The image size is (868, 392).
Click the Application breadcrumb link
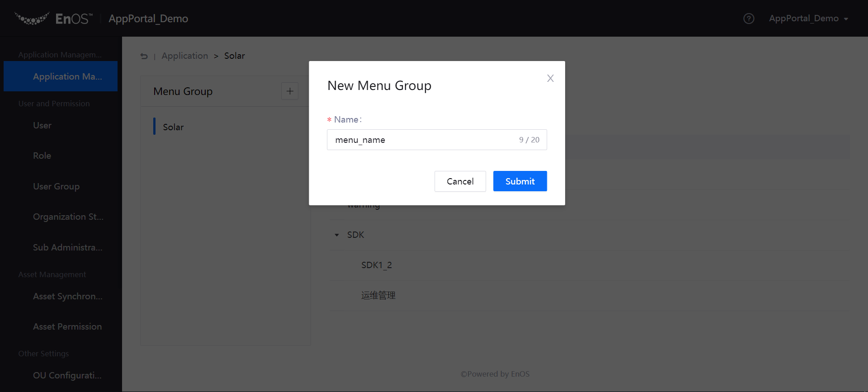click(184, 56)
